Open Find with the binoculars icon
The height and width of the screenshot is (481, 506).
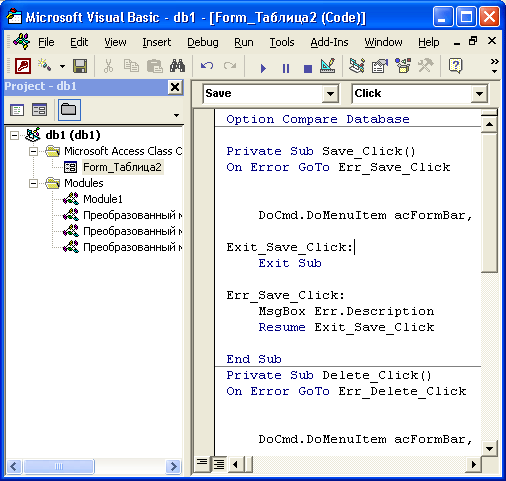point(177,66)
